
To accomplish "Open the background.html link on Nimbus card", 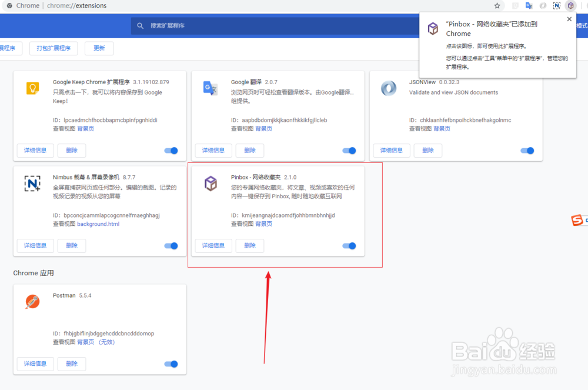I will pyautogui.click(x=98, y=224).
